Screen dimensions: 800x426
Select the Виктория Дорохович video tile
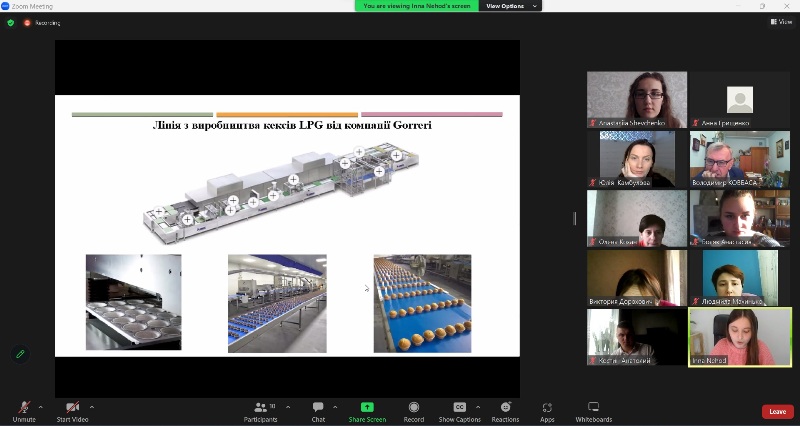(x=637, y=278)
